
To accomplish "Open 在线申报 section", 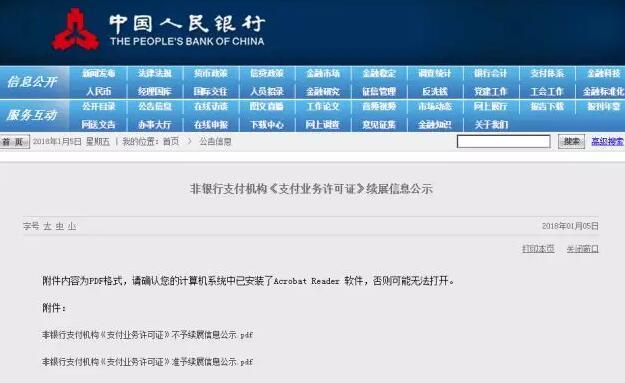I will (x=211, y=125).
